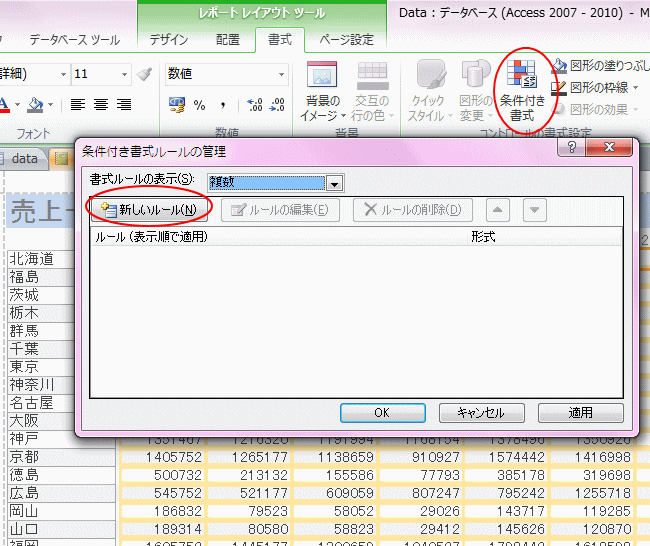Switch to the デザイン ribbon tab
Viewport: 650px width, 546px height.
[x=169, y=40]
